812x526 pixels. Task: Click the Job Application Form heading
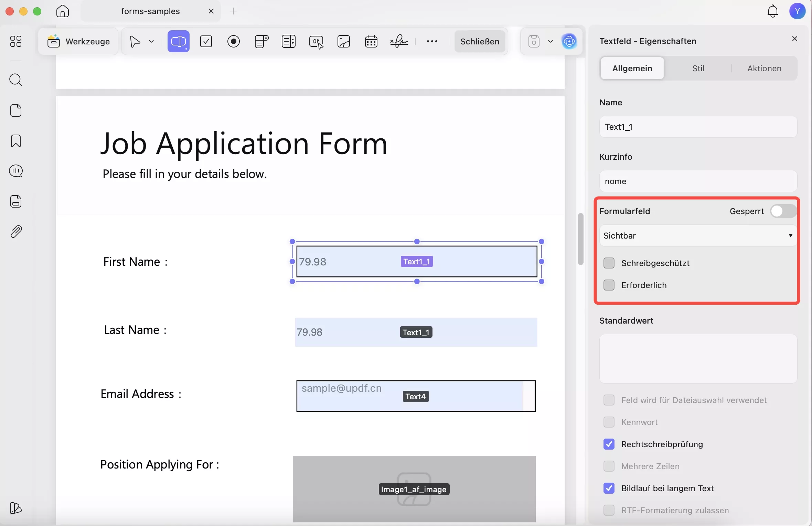click(244, 144)
